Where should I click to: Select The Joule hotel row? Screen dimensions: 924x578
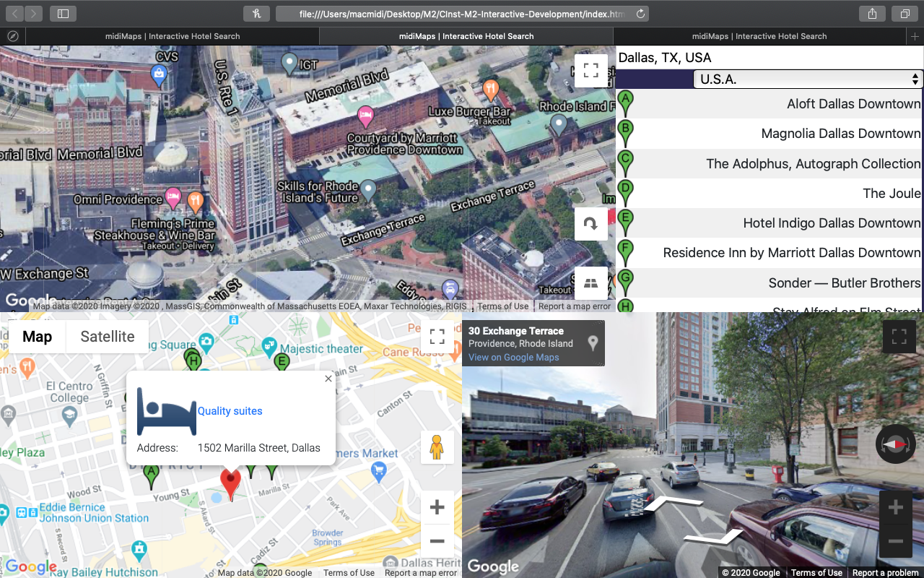[x=770, y=194]
